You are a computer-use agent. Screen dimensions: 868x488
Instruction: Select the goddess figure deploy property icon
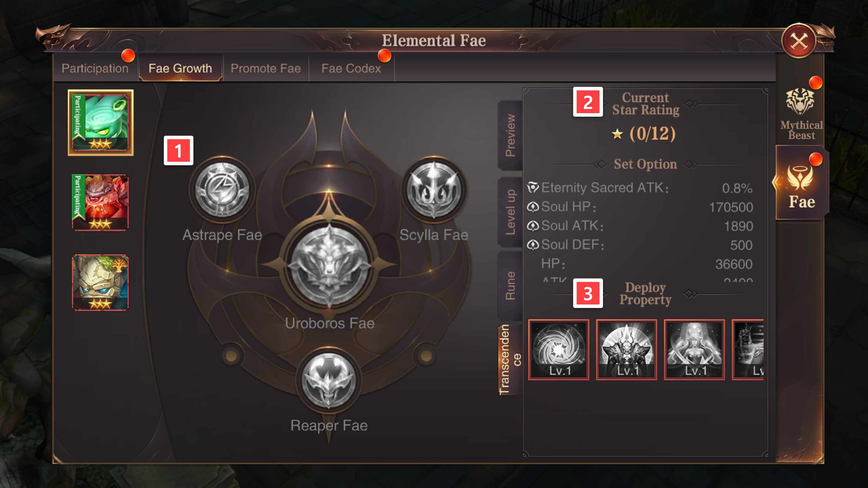pos(694,350)
